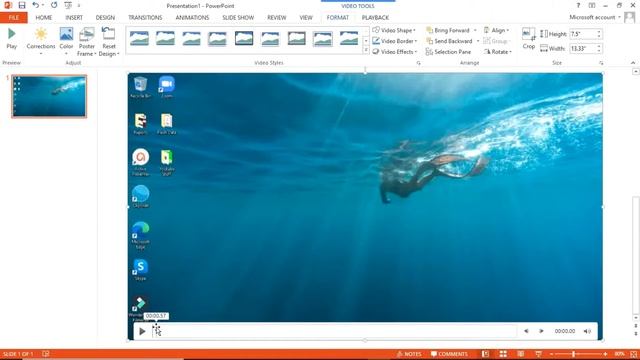Click Bring Forward
Viewport: 640px width, 360px height.
click(x=448, y=30)
